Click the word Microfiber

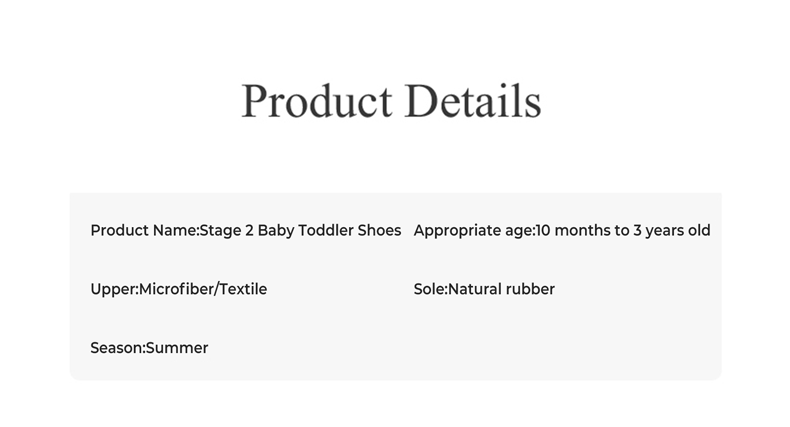pos(176,290)
